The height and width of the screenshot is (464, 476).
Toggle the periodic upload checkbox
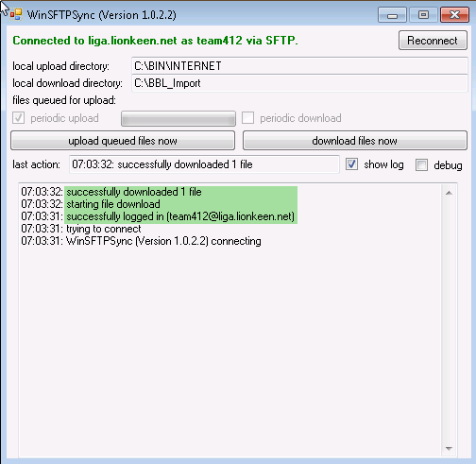click(x=18, y=118)
